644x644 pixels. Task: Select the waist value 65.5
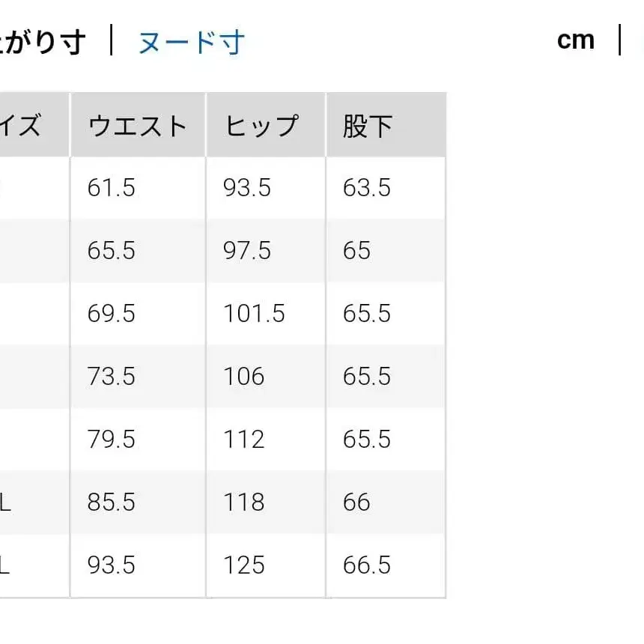(111, 251)
